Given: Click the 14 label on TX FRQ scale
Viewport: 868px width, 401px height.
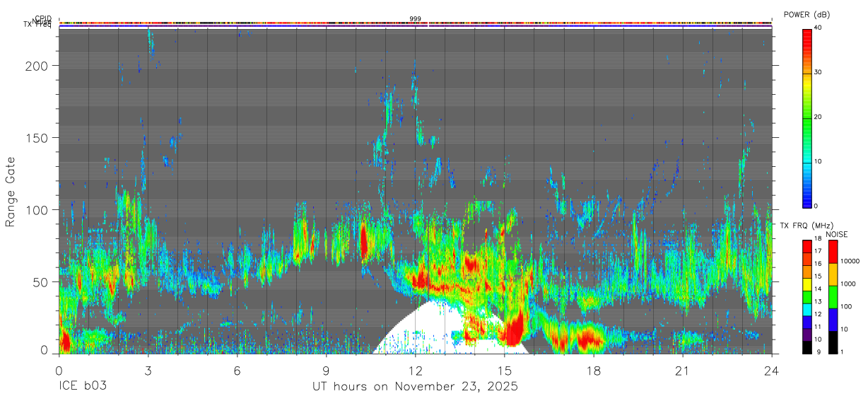Looking at the screenshot, I should [x=817, y=289].
